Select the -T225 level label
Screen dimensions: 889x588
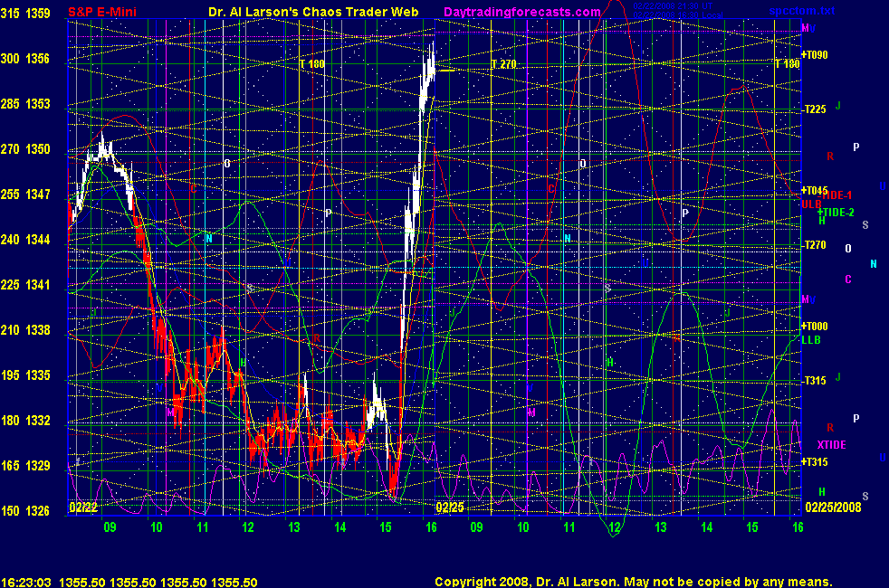point(815,109)
